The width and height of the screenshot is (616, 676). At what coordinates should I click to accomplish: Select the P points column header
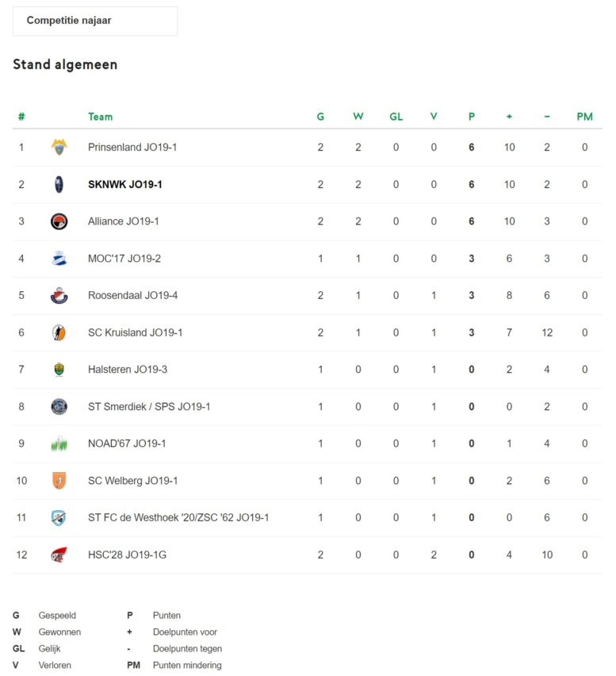(x=471, y=117)
